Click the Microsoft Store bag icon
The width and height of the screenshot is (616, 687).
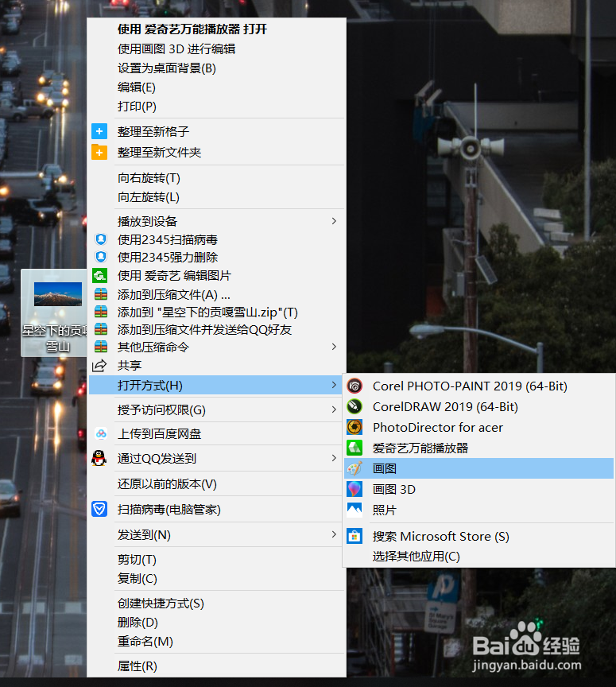(x=354, y=536)
